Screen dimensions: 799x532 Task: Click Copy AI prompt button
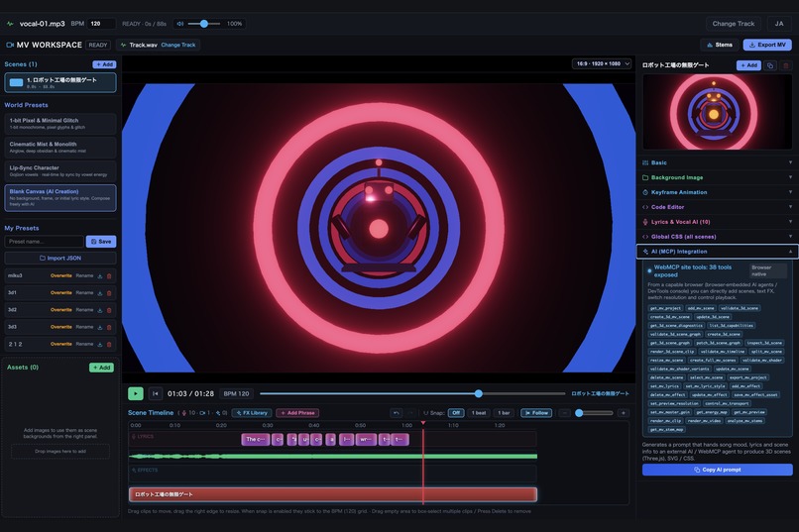(717, 470)
